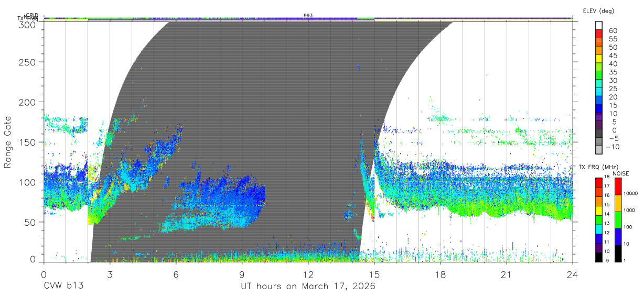Click the ELEV colorbar label "30"

[x=613, y=80]
